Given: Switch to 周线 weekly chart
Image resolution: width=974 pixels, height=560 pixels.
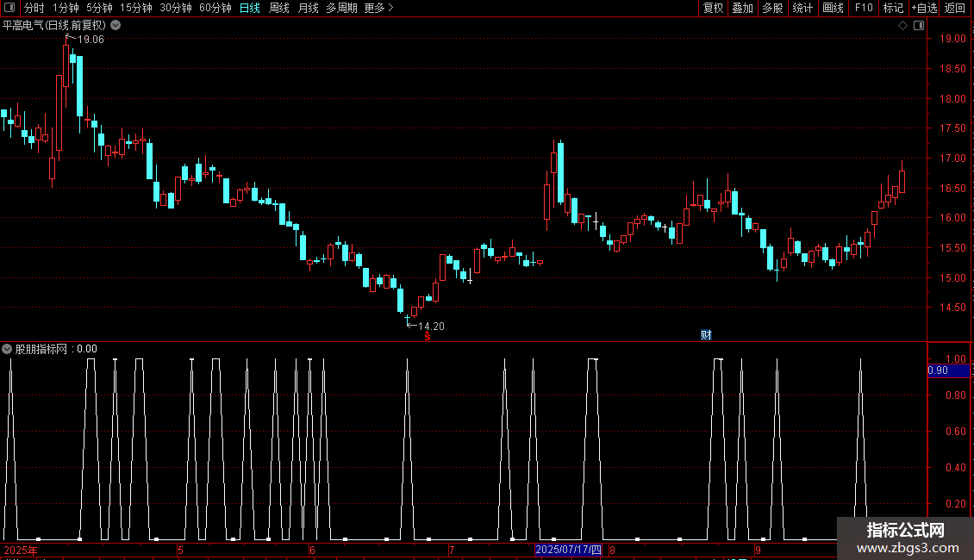Looking at the screenshot, I should (279, 8).
